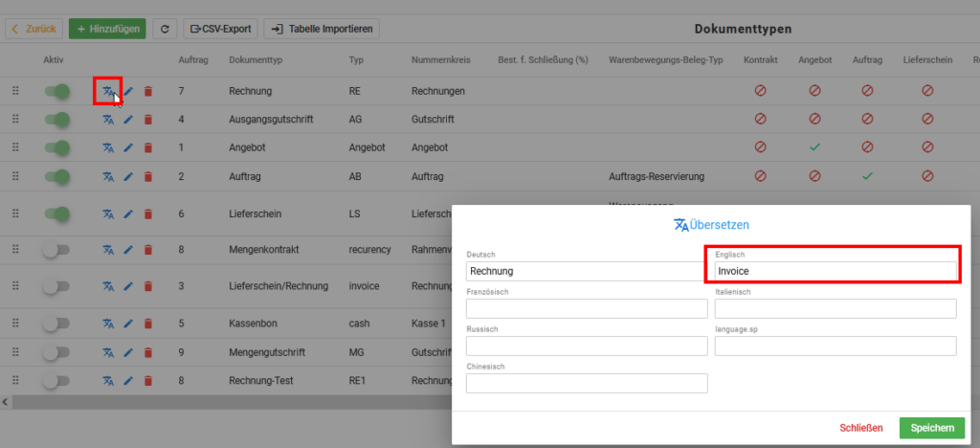This screenshot has height=448, width=980.
Task: Click the refresh table icon
Action: pyautogui.click(x=165, y=29)
